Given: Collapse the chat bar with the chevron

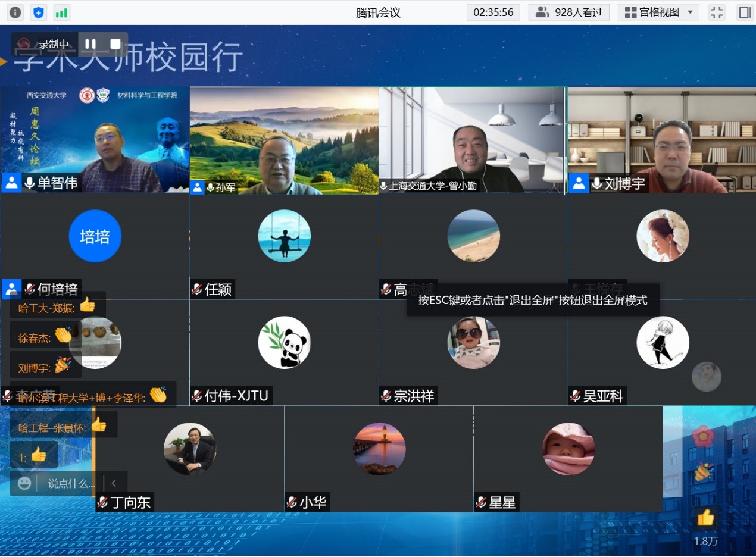Looking at the screenshot, I should click(x=114, y=483).
